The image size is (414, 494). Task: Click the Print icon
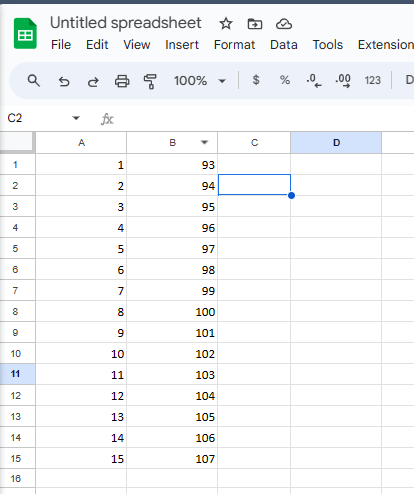(122, 81)
